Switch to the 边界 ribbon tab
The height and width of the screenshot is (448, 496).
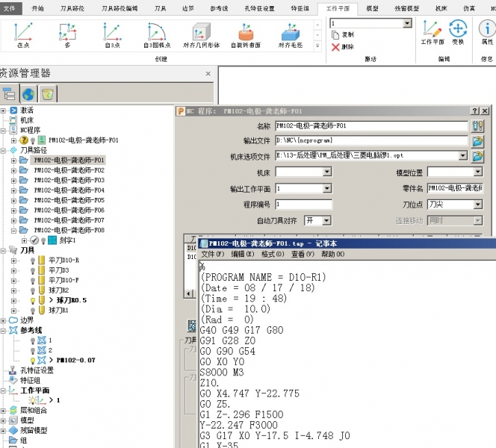pos(188,8)
